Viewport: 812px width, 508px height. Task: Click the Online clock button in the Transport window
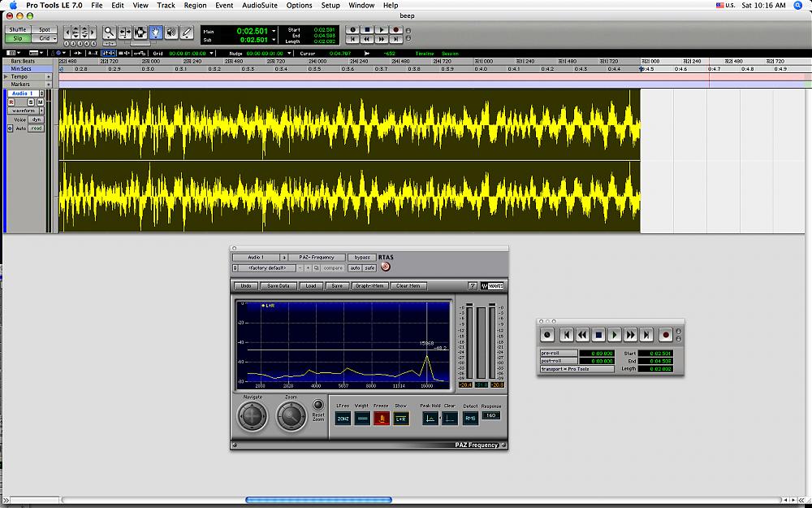click(x=547, y=335)
